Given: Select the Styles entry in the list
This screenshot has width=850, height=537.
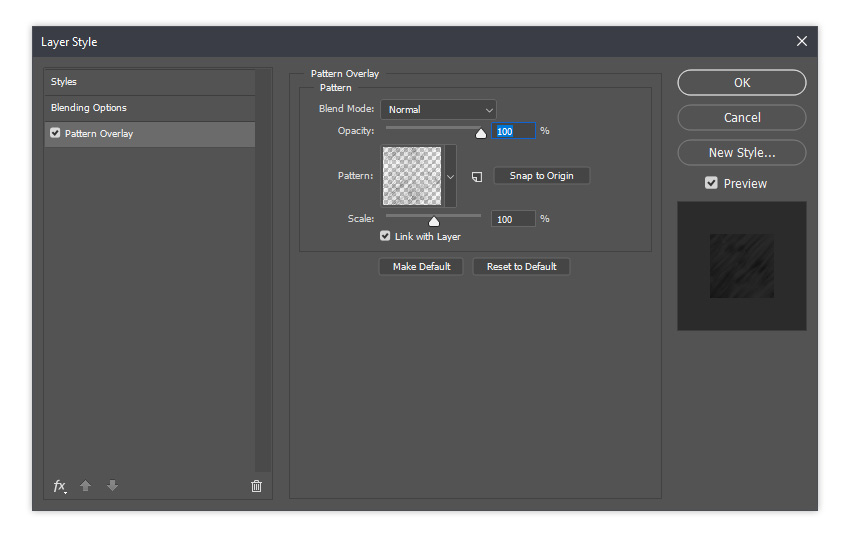Looking at the screenshot, I should pos(150,82).
